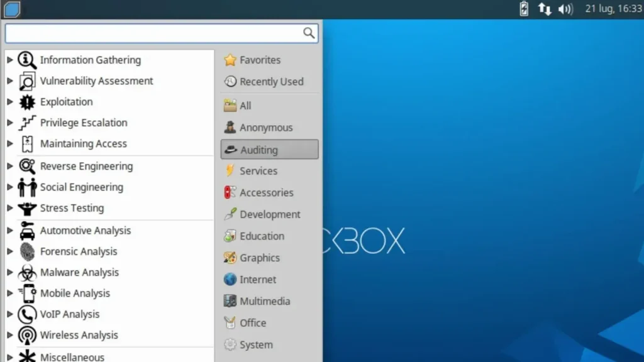Open the Office category
This screenshot has width=644, height=362.
pyautogui.click(x=269, y=323)
